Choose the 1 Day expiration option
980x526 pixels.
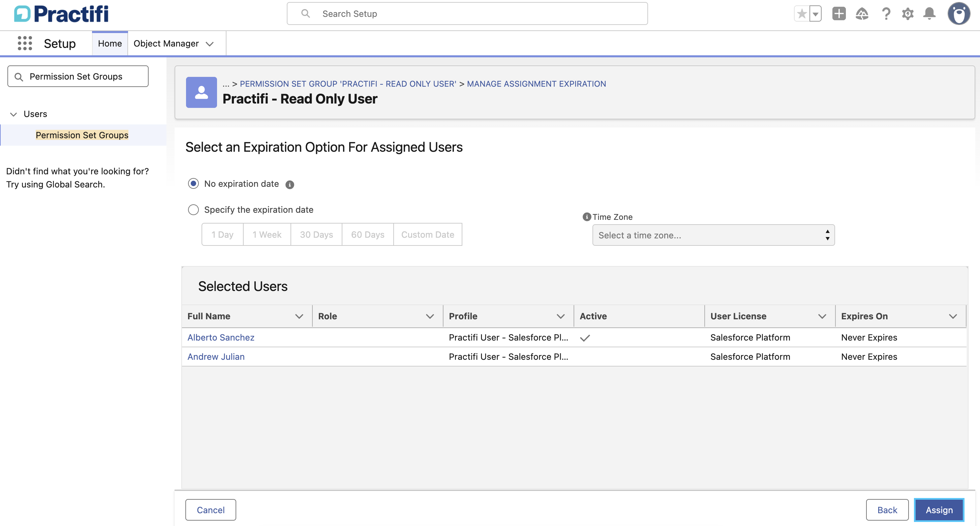point(222,234)
